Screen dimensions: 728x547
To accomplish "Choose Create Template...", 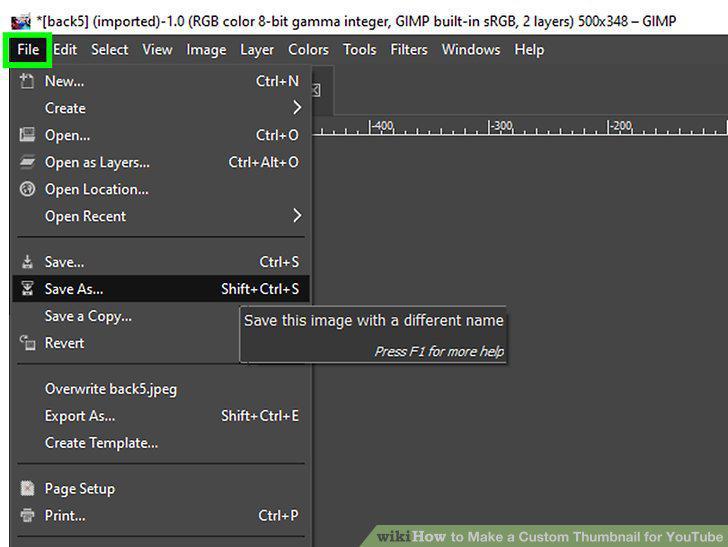I will 161,443.
